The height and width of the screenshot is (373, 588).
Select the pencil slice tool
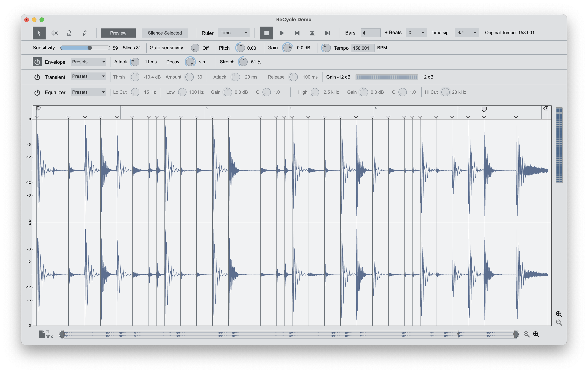click(x=85, y=33)
